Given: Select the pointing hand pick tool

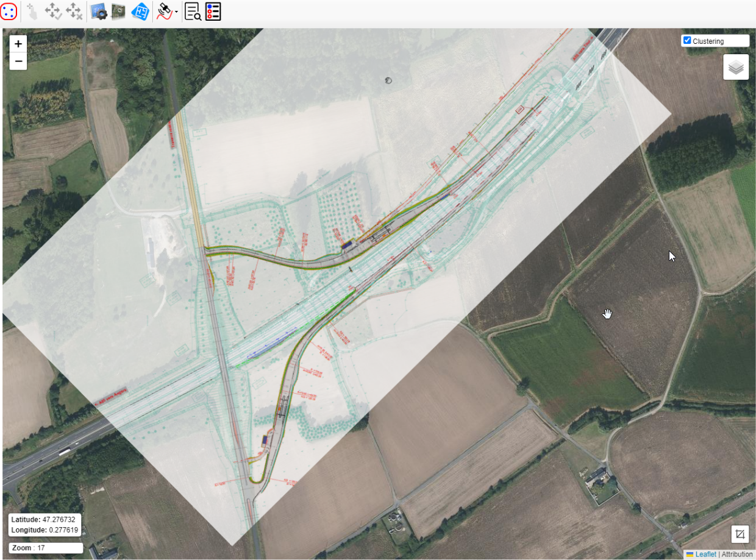Looking at the screenshot, I should 32,11.
